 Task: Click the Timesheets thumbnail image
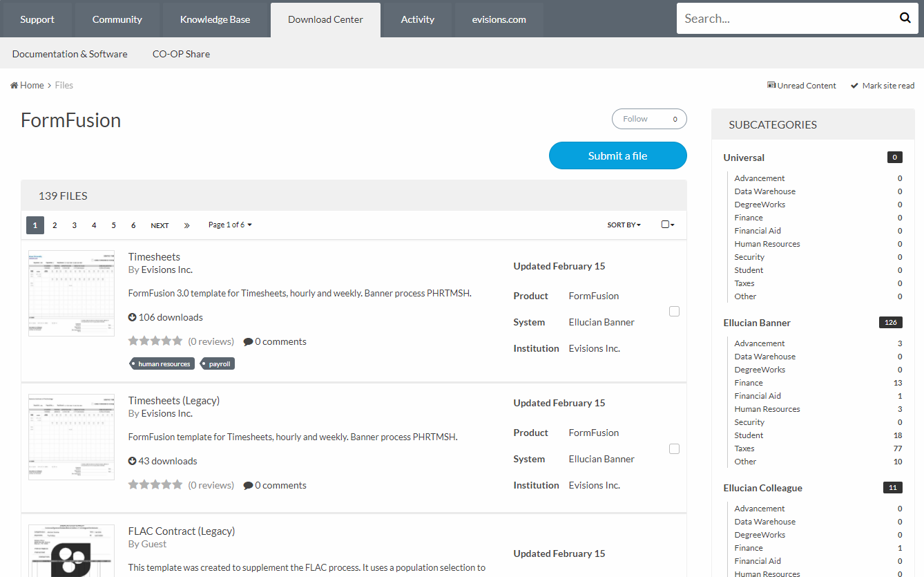(72, 294)
